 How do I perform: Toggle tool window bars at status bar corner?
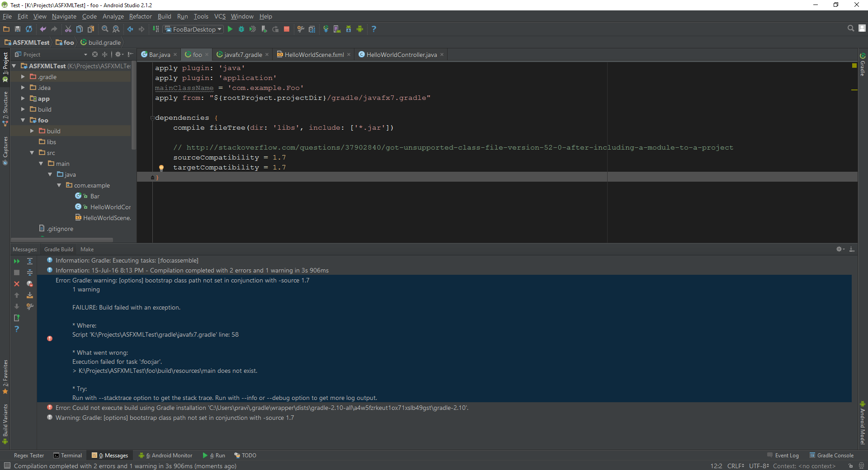point(7,465)
